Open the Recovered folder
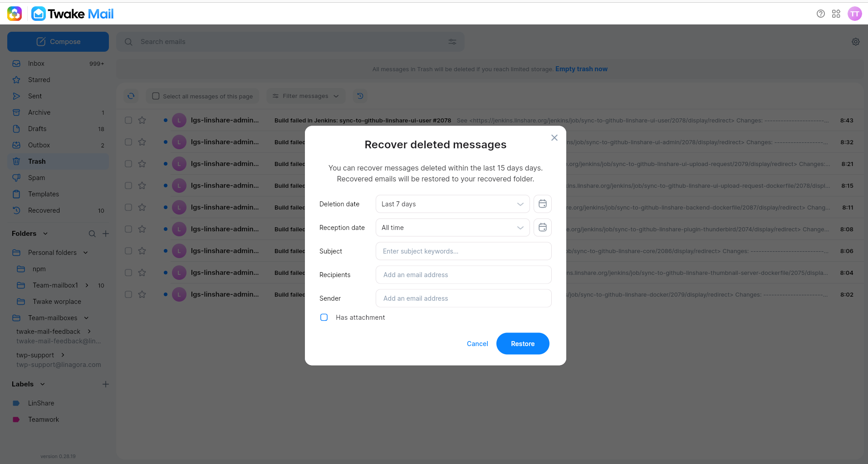Image resolution: width=868 pixels, height=464 pixels. [x=58, y=210]
